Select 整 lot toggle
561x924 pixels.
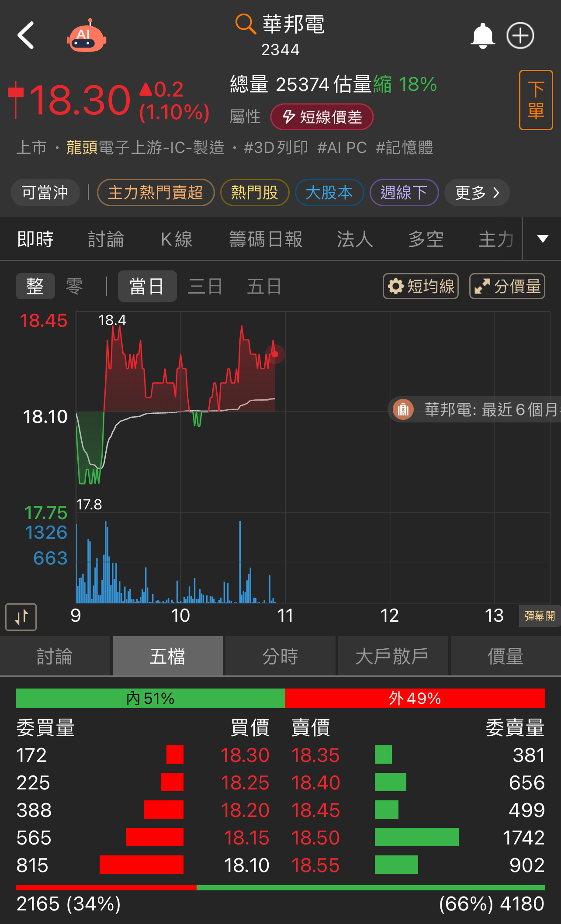tap(35, 286)
